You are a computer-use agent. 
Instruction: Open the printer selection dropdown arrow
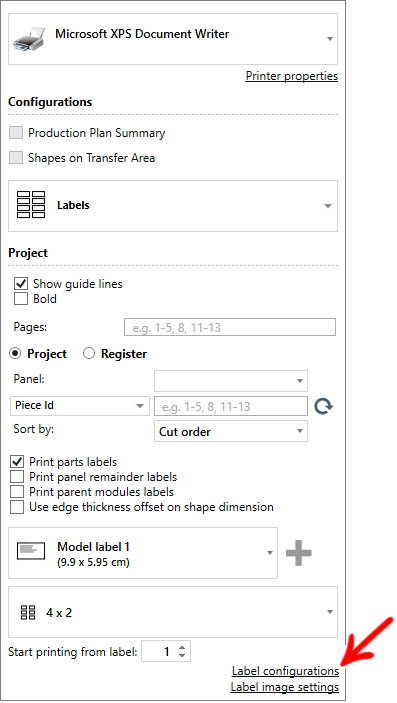(330, 39)
